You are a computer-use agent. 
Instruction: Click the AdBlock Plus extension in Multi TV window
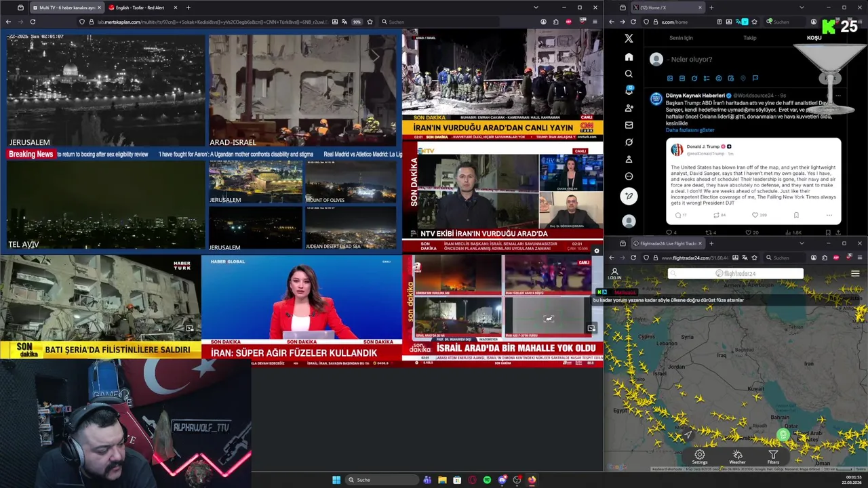pyautogui.click(x=568, y=22)
